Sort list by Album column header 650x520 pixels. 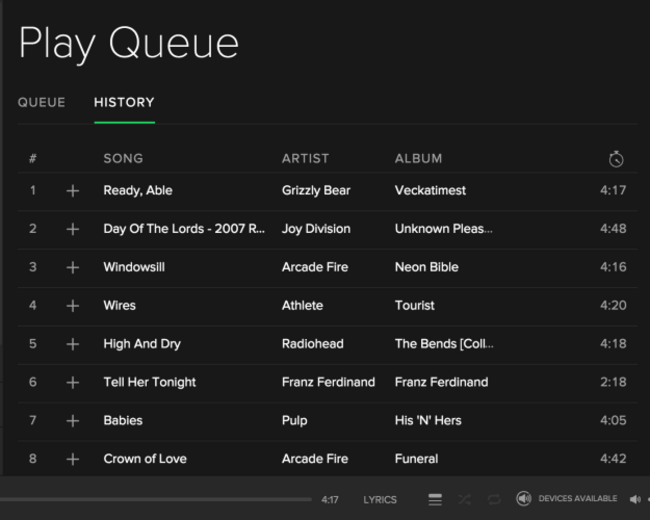[418, 158]
